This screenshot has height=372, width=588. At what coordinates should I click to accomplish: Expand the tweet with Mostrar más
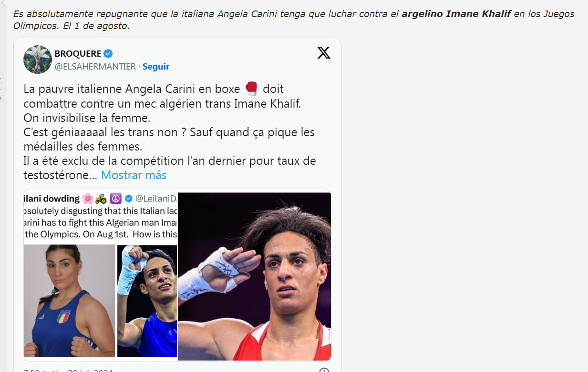134,175
